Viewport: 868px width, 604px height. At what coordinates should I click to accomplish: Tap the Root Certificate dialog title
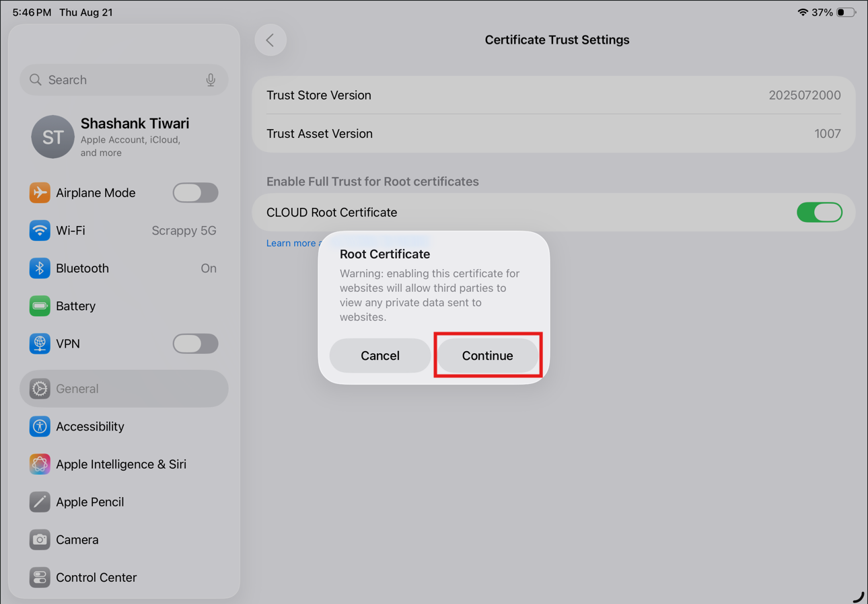385,254
